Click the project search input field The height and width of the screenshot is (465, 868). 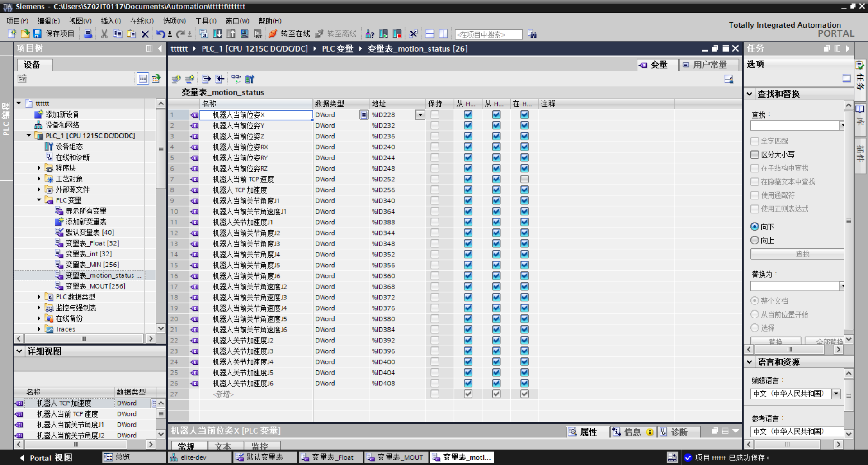point(488,34)
